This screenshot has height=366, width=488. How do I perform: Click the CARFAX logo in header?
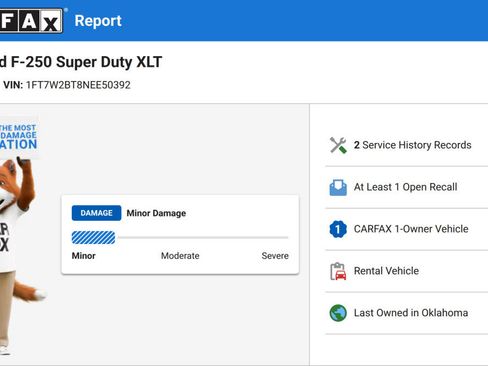31,21
